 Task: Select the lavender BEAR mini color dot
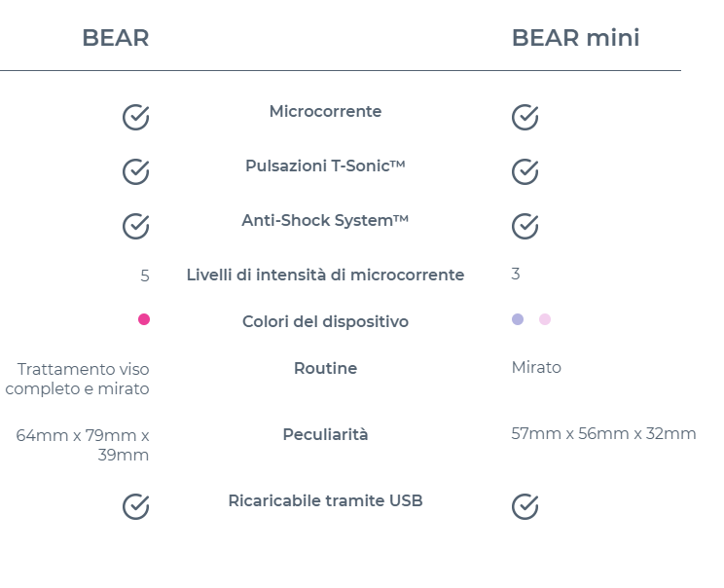pyautogui.click(x=518, y=319)
